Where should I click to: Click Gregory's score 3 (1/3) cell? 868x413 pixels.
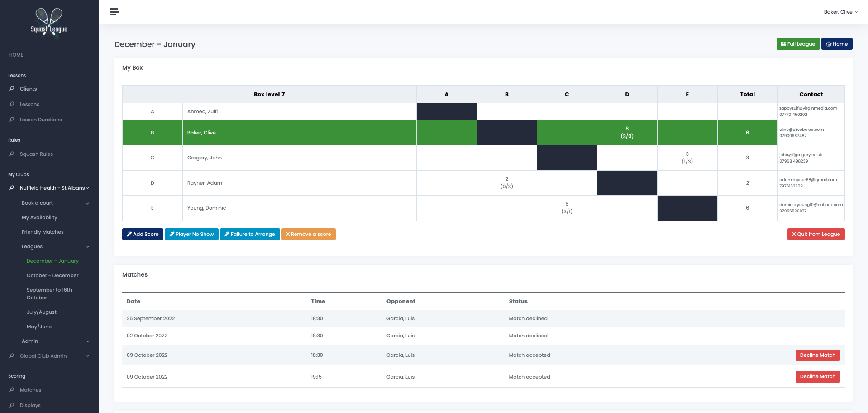point(687,158)
